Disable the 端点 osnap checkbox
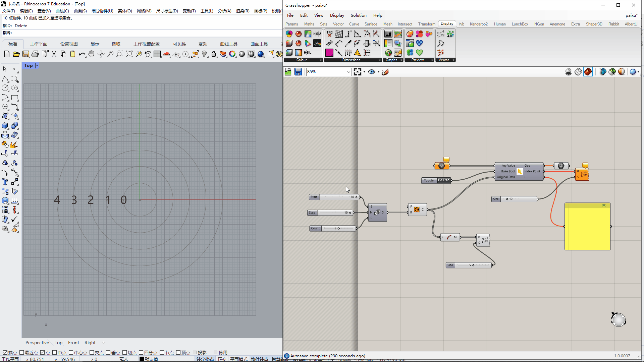Screen dimensions: 644x362 pos(5,353)
